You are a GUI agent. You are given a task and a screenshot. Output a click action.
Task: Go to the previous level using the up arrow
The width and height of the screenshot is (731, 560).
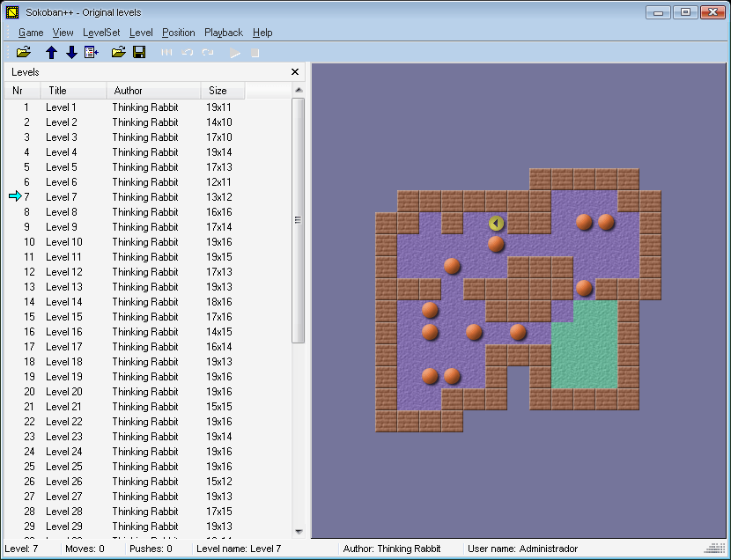point(50,52)
